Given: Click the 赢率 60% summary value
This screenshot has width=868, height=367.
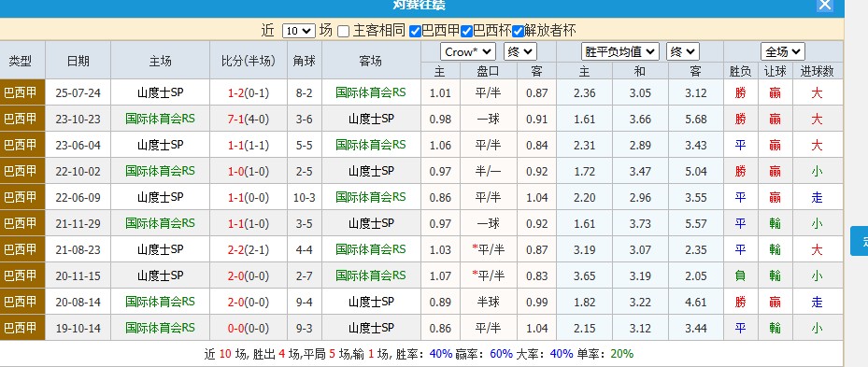Looking at the screenshot, I should pyautogui.click(x=501, y=354).
